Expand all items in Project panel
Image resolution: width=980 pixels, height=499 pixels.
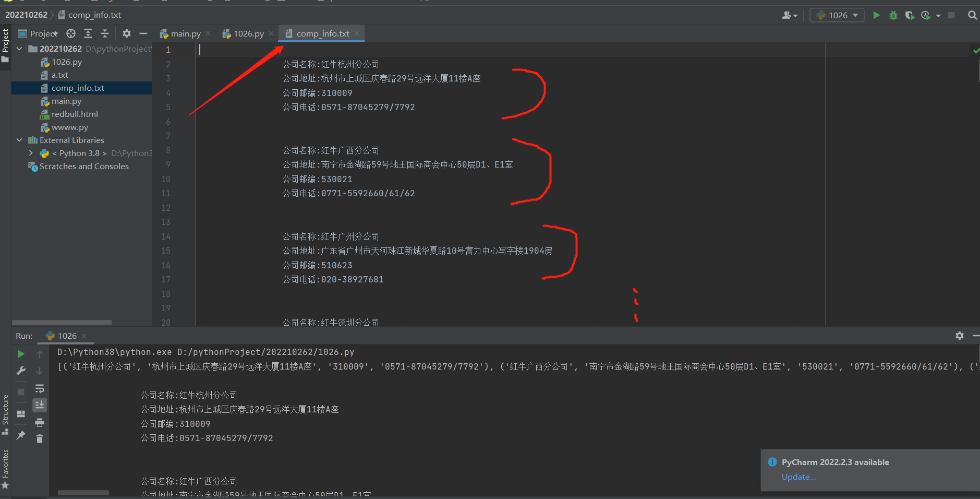tap(88, 33)
